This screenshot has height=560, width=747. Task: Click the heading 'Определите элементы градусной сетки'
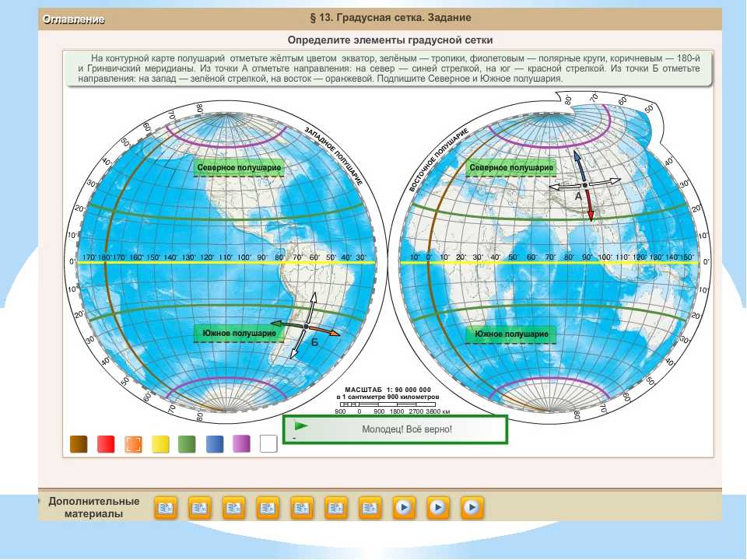point(390,40)
